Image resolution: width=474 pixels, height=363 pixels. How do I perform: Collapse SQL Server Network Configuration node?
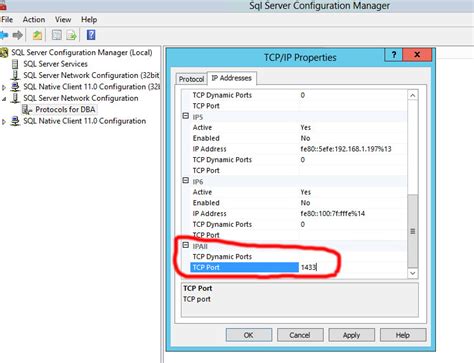pyautogui.click(x=4, y=99)
